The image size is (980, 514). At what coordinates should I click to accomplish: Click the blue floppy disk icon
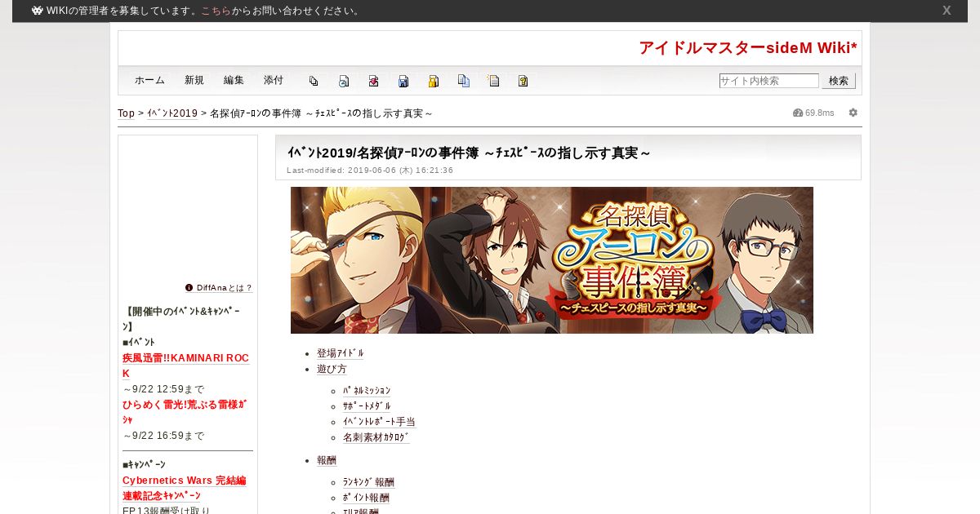pyautogui.click(x=403, y=81)
